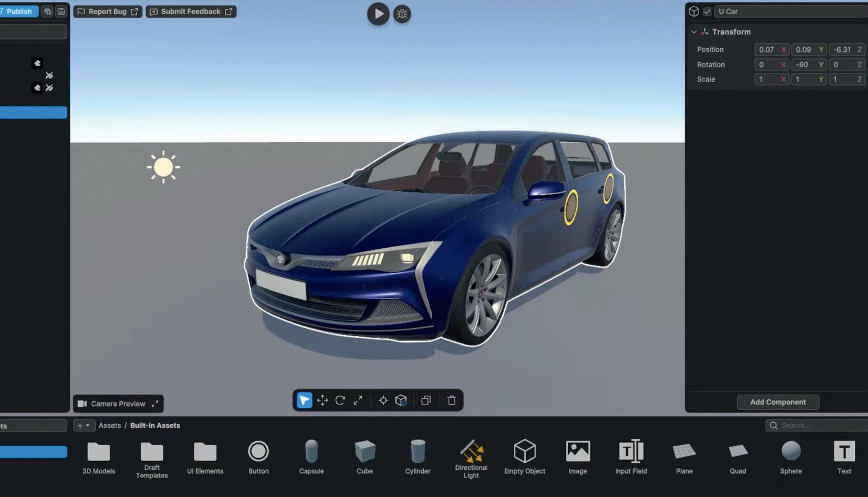Open the 3D Models folder

[x=99, y=457]
